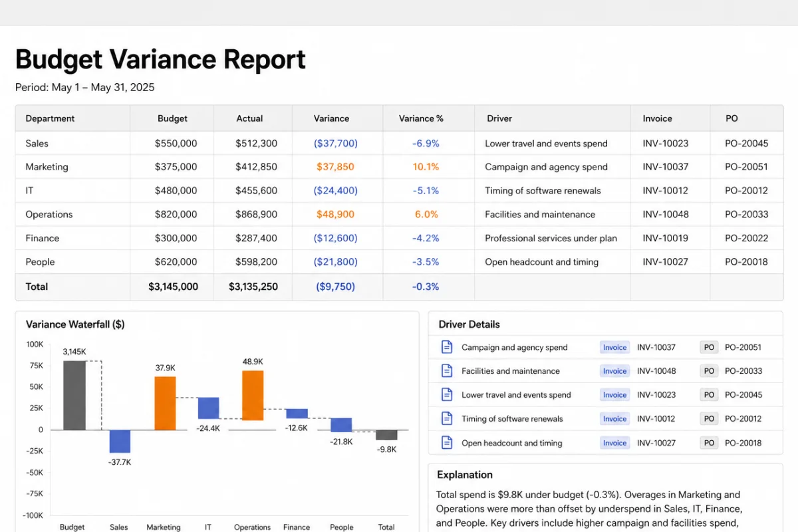Click PO badge next to PO-20018 in Driver Details
Viewport: 798px width, 532px height.
pos(709,443)
